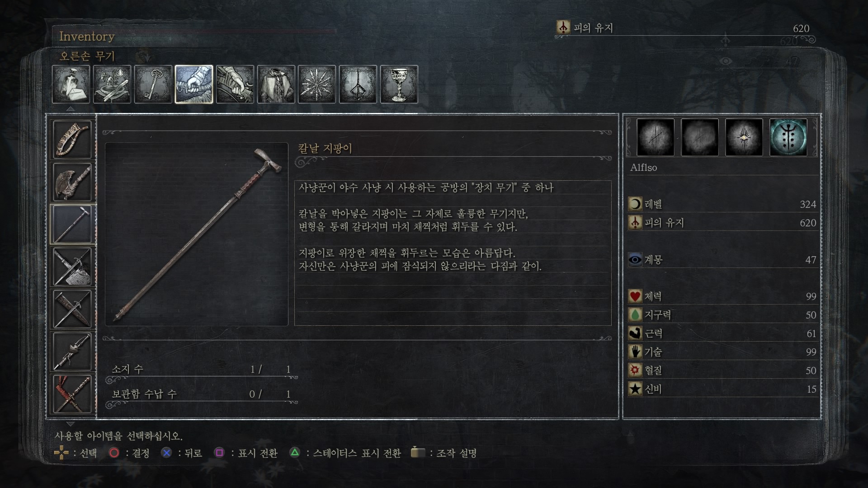
Task: Choose the rifle spear weapon entry
Action: click(x=72, y=352)
